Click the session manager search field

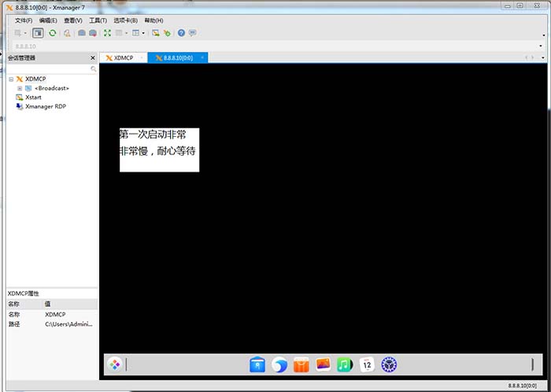coord(49,68)
